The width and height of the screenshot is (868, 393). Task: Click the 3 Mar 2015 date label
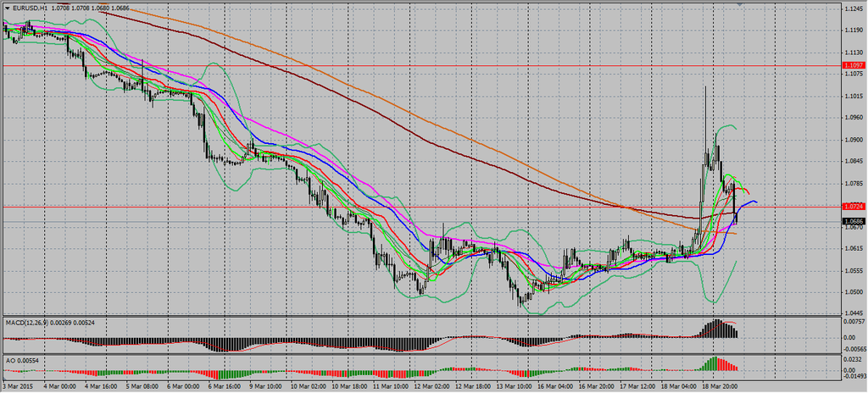17,385
